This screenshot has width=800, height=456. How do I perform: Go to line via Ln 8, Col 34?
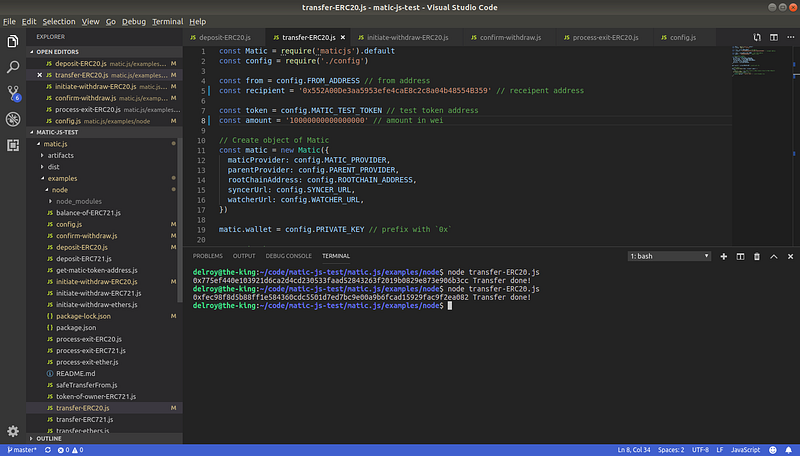pyautogui.click(x=634, y=450)
